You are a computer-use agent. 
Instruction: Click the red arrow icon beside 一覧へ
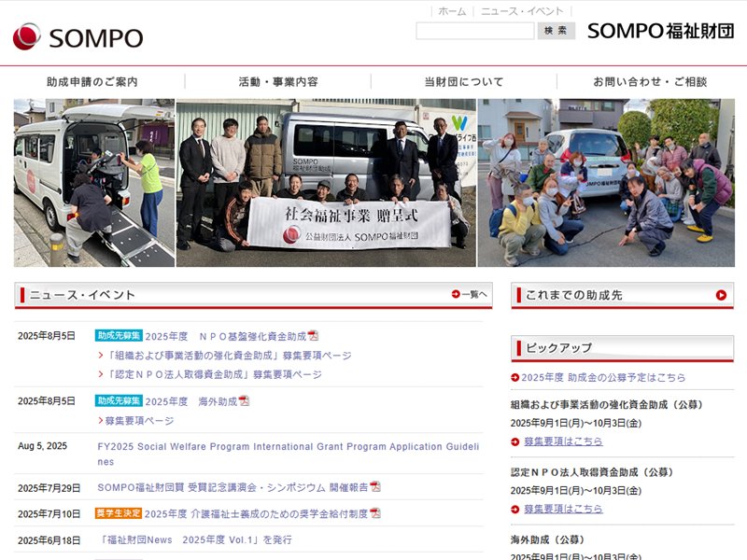pos(456,294)
